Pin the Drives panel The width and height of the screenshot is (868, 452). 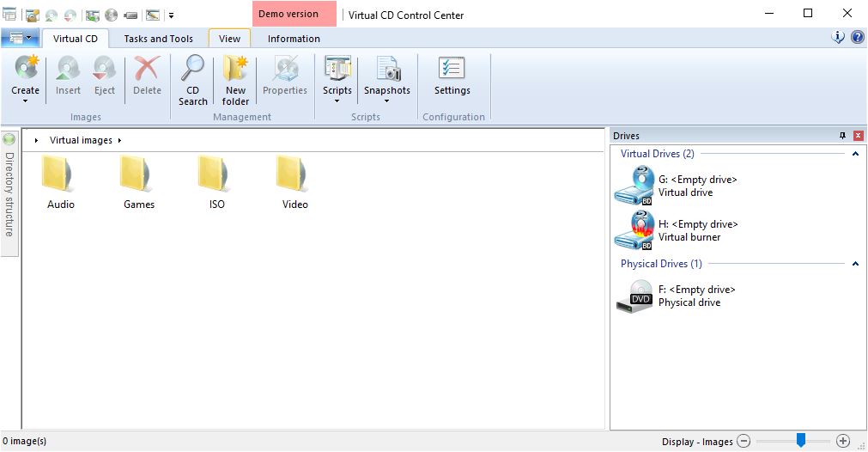click(x=842, y=136)
